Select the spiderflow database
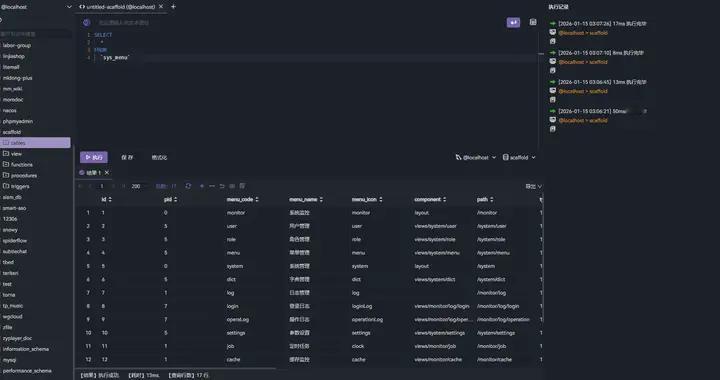 coord(15,241)
